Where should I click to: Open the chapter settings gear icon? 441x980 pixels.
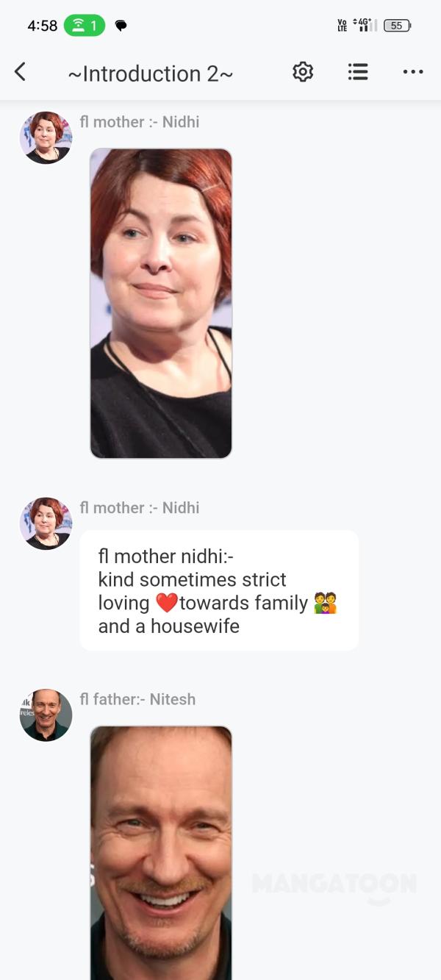[302, 71]
